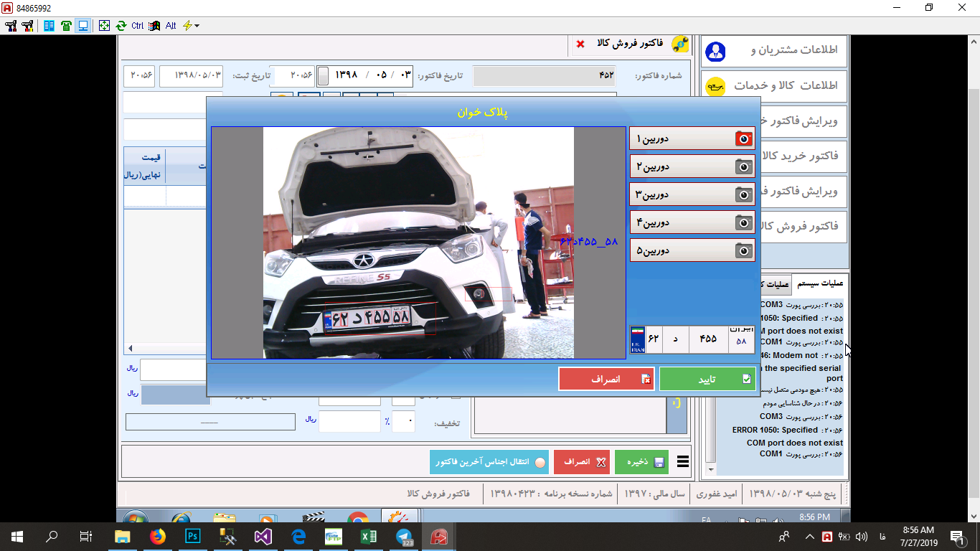Click status bar date پنج شنبه ۱۳۹۸/۰۵/۰۳

[793, 494]
